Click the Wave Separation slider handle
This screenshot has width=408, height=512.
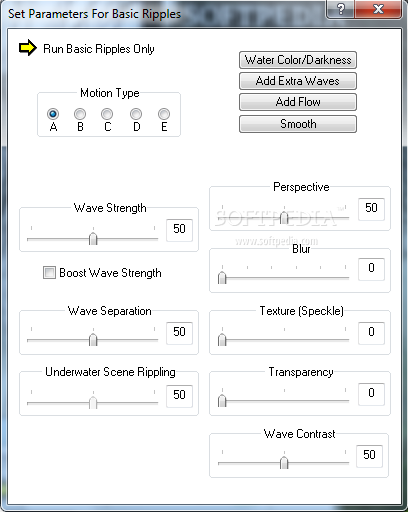(x=93, y=340)
